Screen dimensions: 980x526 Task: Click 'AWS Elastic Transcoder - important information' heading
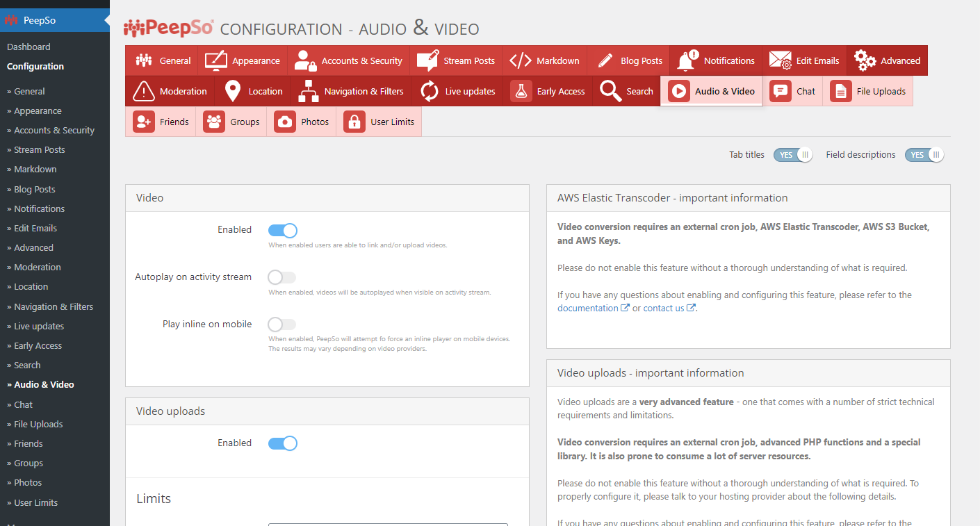673,198
